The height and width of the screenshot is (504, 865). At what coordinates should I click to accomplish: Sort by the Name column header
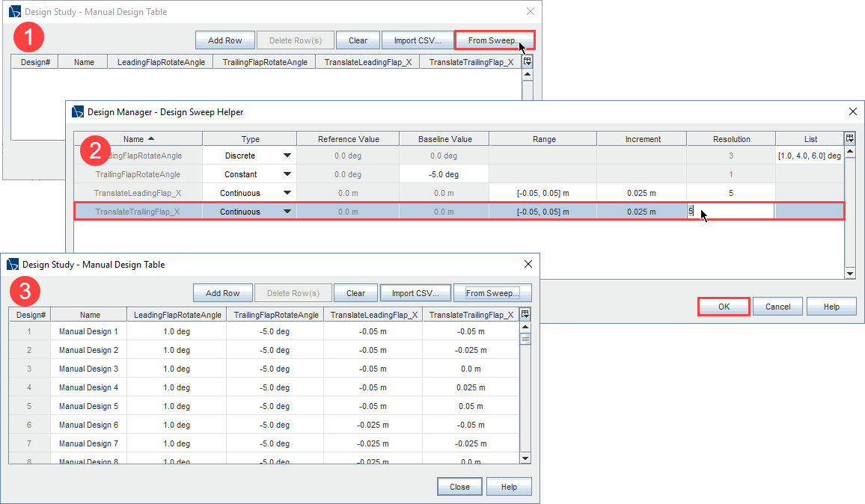138,139
